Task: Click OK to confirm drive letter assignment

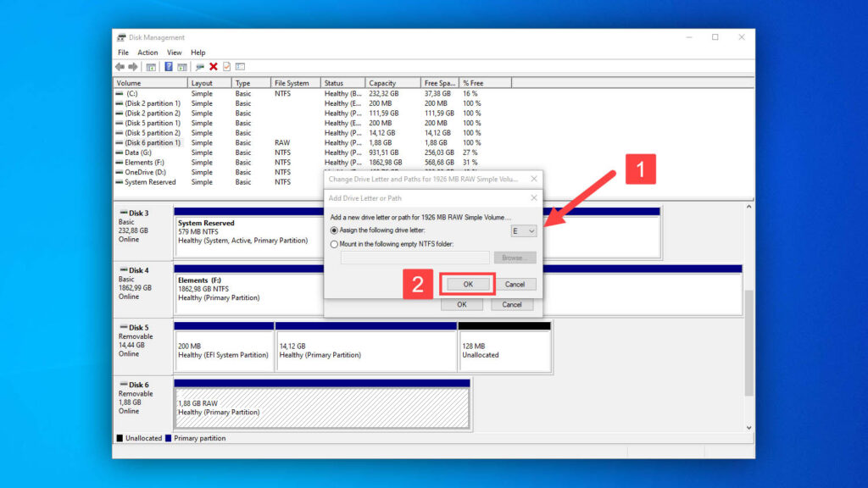Action: 469,283
